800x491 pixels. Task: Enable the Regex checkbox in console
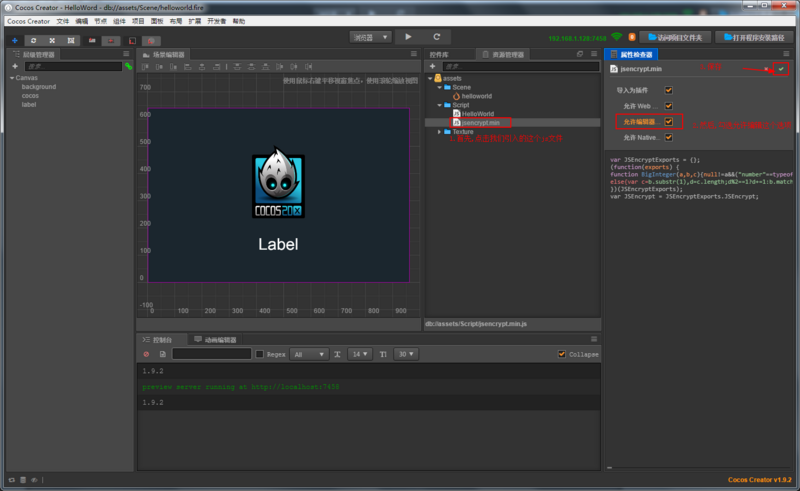pyautogui.click(x=259, y=354)
